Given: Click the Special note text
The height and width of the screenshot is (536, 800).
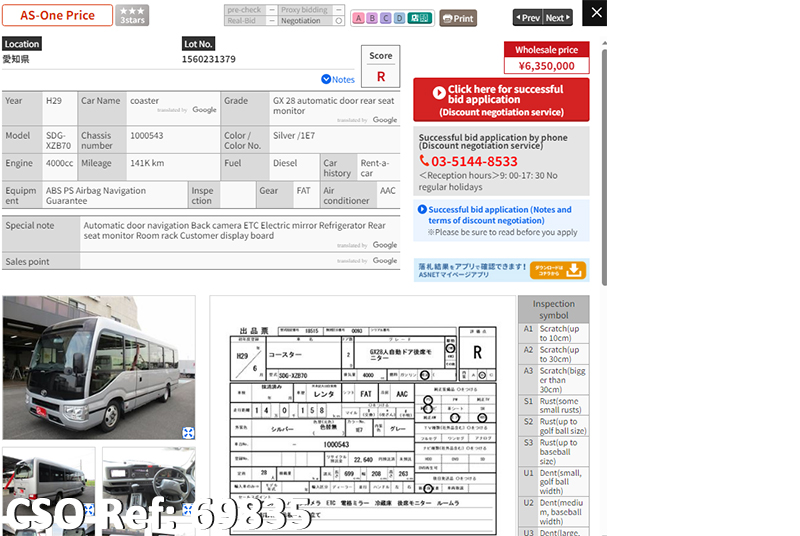Looking at the screenshot, I should [234, 231].
